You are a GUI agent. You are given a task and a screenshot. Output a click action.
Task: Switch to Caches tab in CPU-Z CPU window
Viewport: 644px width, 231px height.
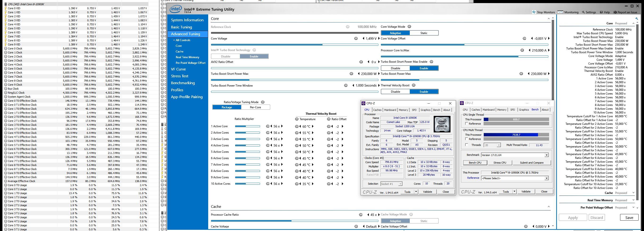tap(377, 110)
